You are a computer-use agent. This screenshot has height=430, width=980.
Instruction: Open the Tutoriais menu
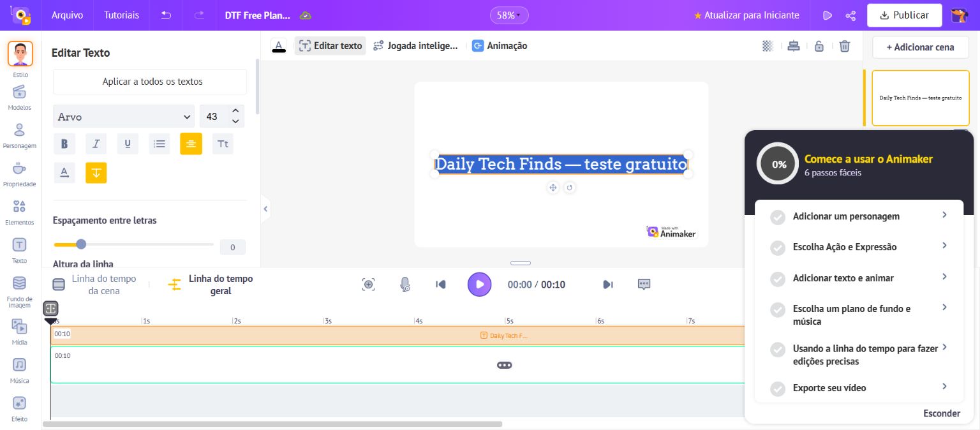click(121, 15)
